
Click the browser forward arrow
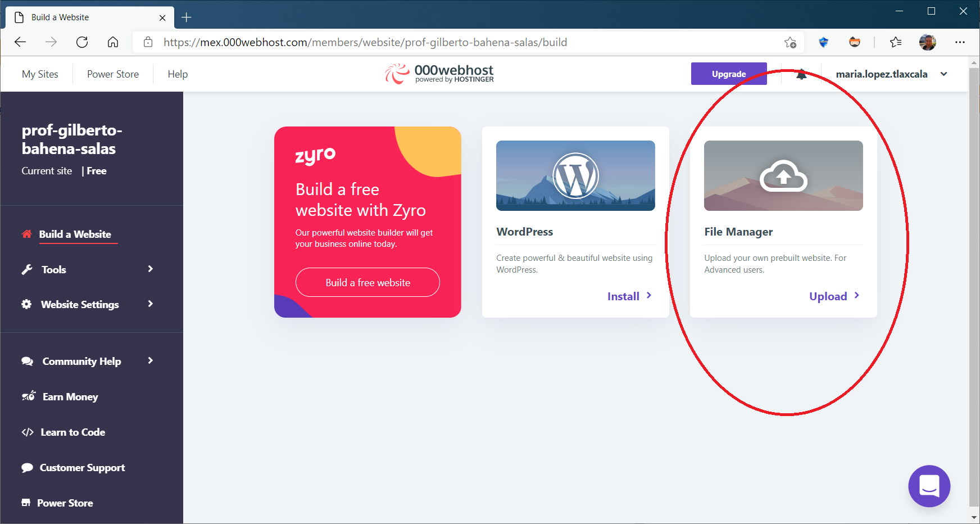click(51, 42)
